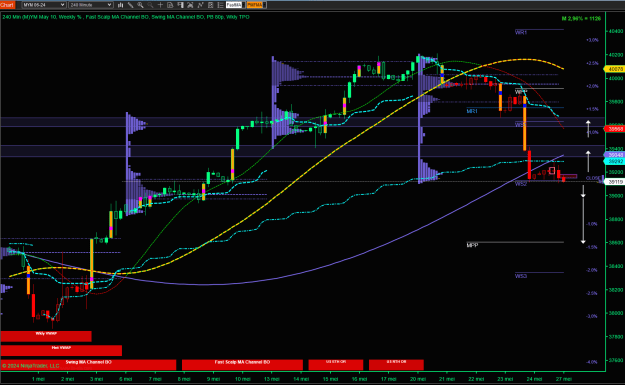Click the WS3 pivot level label

click(x=521, y=276)
